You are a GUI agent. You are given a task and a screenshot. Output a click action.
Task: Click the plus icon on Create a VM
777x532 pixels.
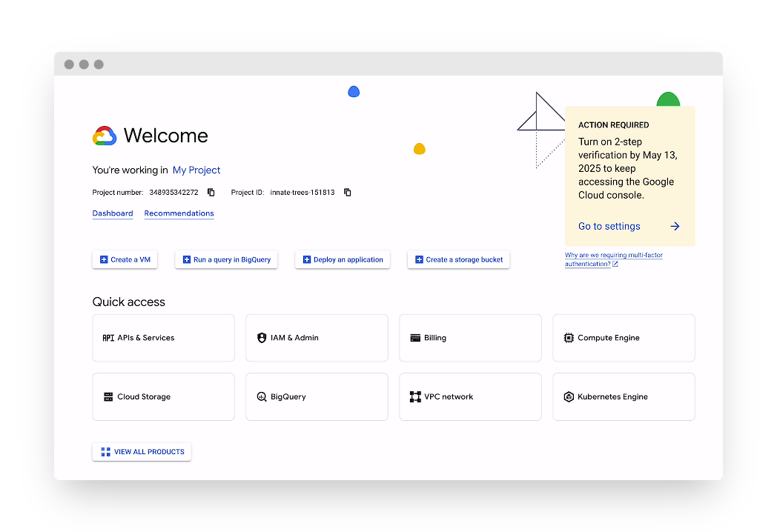coord(104,259)
